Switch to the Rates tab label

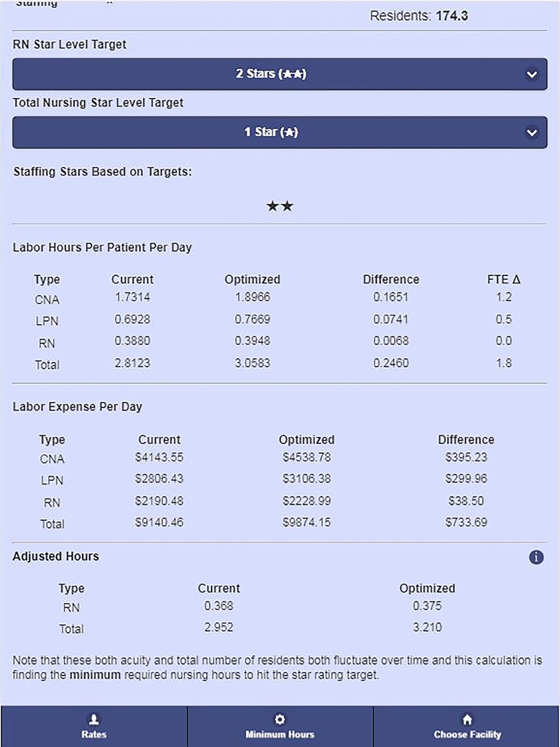point(94,734)
